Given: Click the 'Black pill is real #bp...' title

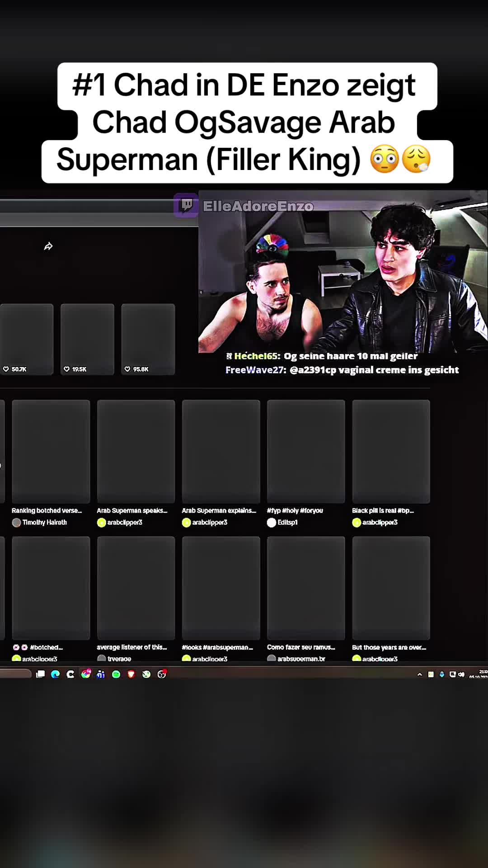Looking at the screenshot, I should [x=383, y=510].
